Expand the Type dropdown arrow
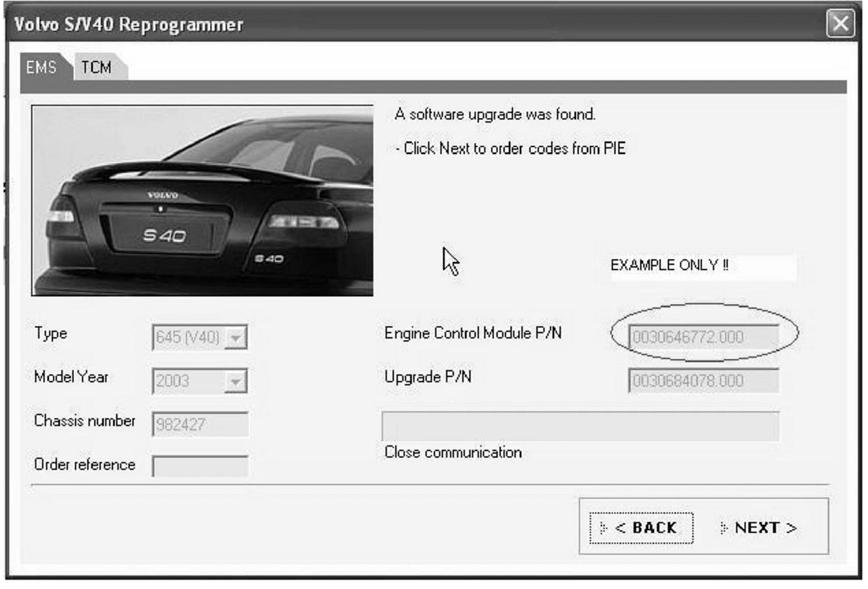Image resolution: width=868 pixels, height=589 pixels. click(236, 338)
